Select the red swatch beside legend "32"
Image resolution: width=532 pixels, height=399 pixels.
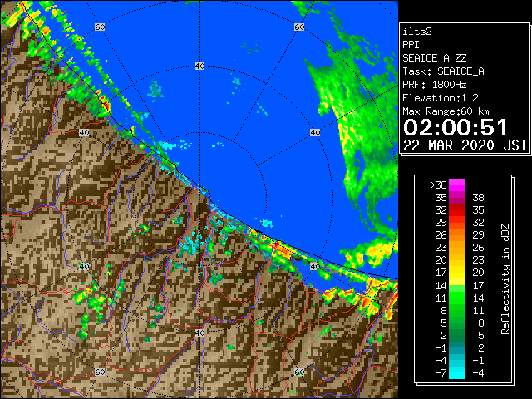click(x=457, y=210)
